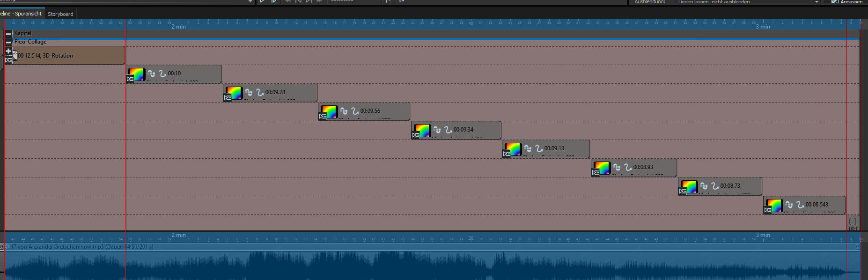Click transition icon on the 00:08.543 clip
This screenshot has height=280, width=868.
(767, 210)
